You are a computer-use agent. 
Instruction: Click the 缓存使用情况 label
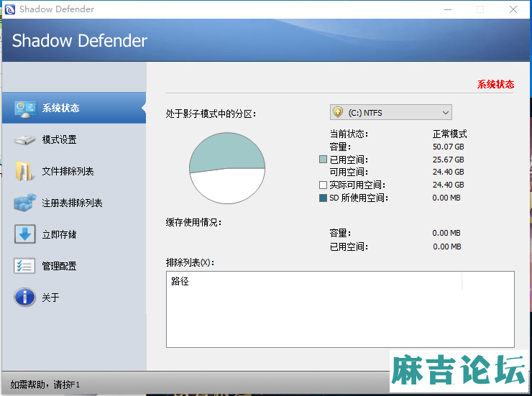click(x=193, y=222)
